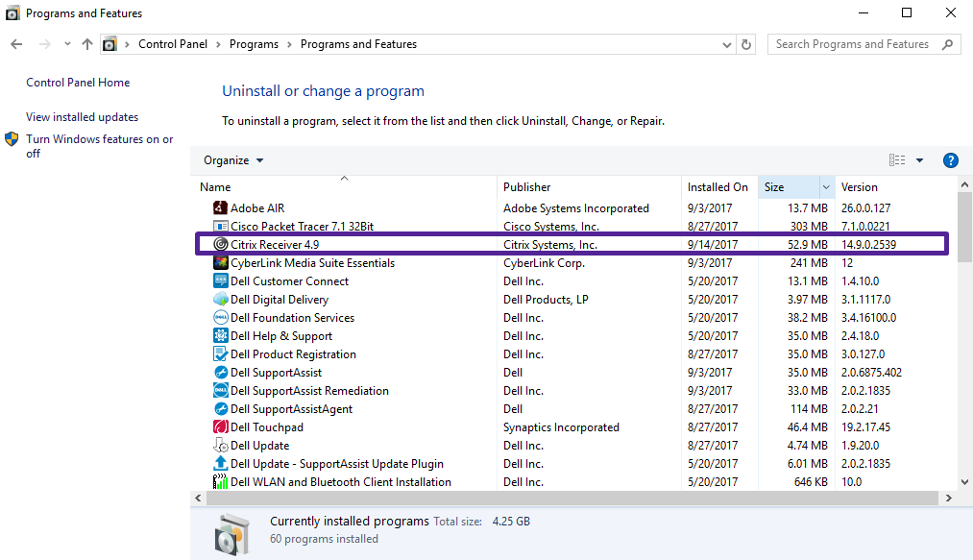This screenshot has height=560, width=973.
Task: Refresh the Programs and Features list
Action: pyautogui.click(x=746, y=45)
